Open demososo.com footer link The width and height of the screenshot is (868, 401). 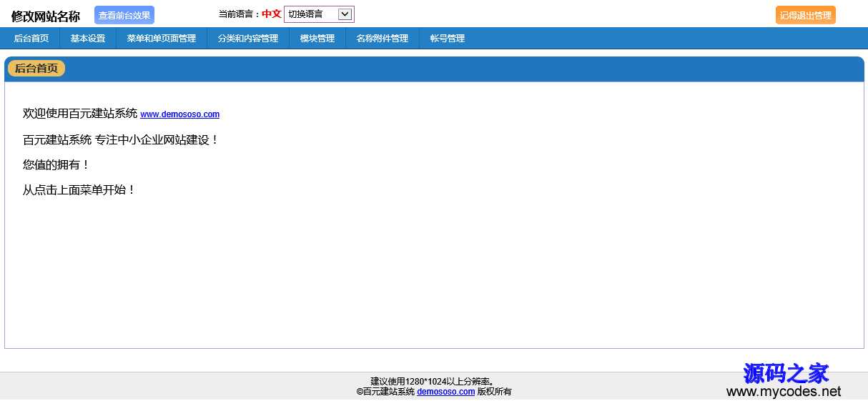point(446,392)
